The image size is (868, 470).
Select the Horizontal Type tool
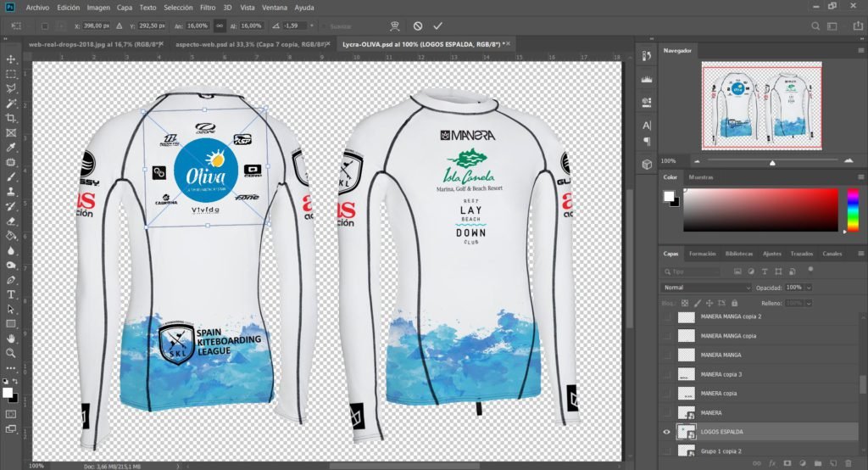[x=10, y=294]
